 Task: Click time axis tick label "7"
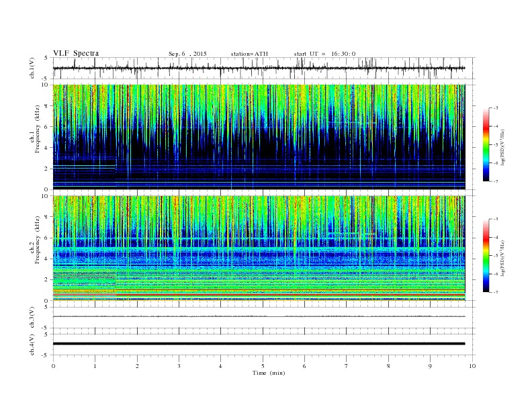coord(347,366)
